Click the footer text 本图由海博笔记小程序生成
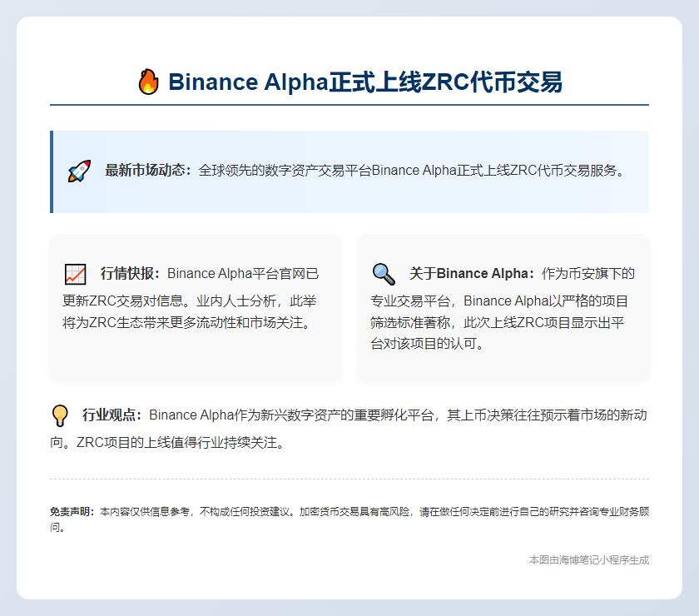Image resolution: width=699 pixels, height=616 pixels. [589, 559]
